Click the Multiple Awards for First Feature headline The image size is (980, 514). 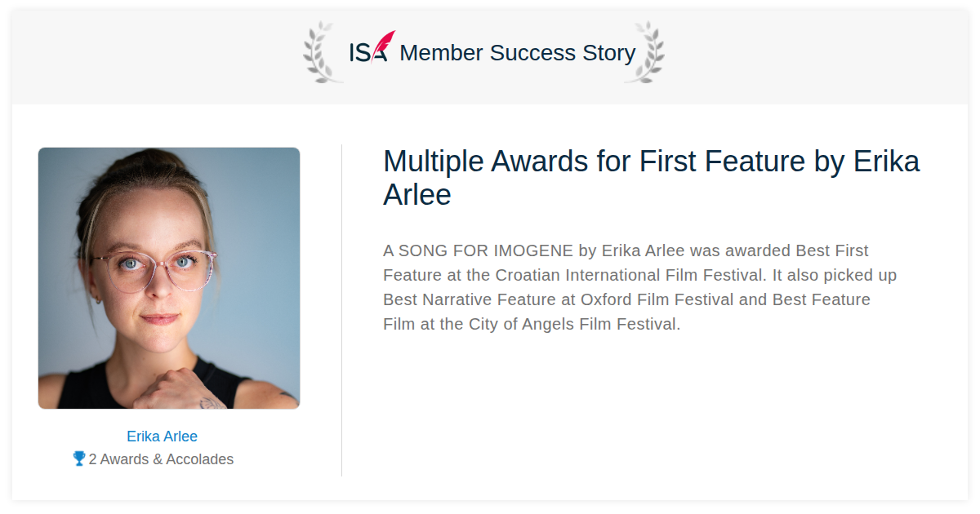(652, 178)
